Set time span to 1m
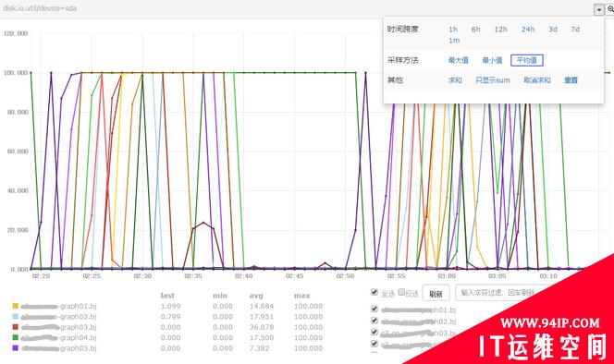 pyautogui.click(x=454, y=41)
